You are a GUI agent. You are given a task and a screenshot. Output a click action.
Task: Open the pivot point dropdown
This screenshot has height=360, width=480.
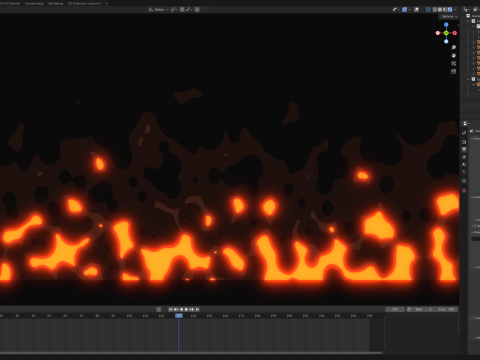[174, 9]
